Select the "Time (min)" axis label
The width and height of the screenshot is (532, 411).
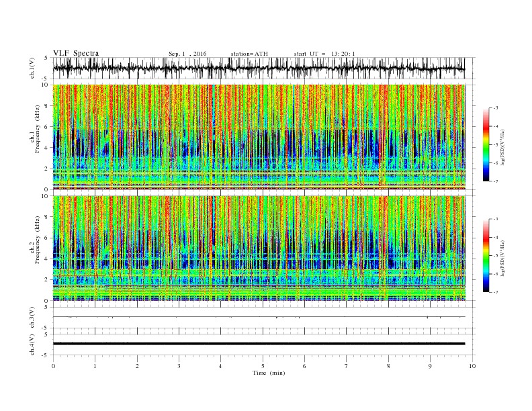pos(269,373)
